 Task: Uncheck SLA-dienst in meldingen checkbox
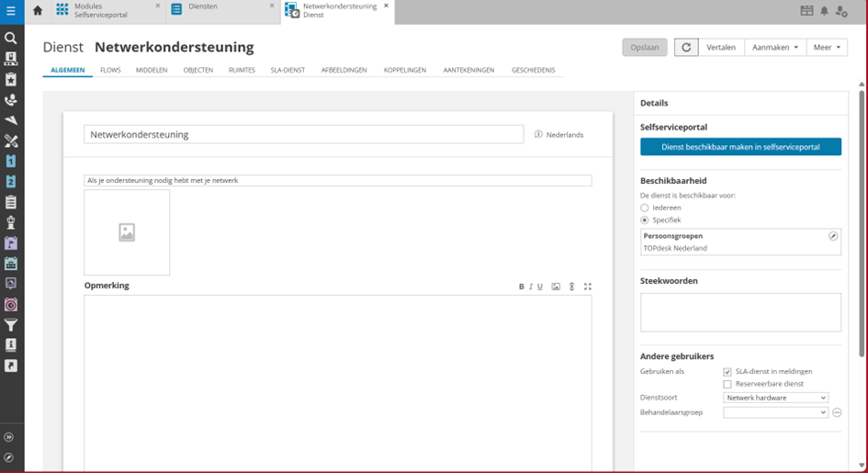pyautogui.click(x=727, y=372)
